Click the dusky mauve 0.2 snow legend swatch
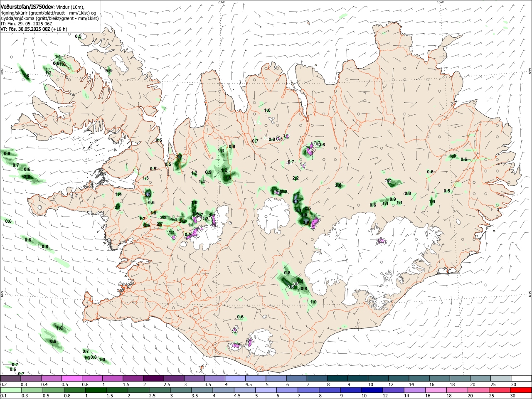Viewport: 532px width, 399px height. (x=10, y=379)
